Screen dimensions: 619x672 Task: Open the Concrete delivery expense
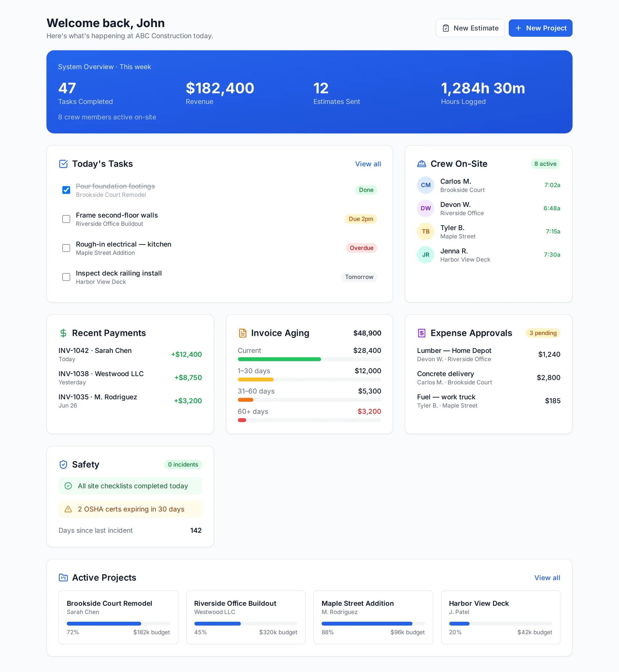coord(488,378)
